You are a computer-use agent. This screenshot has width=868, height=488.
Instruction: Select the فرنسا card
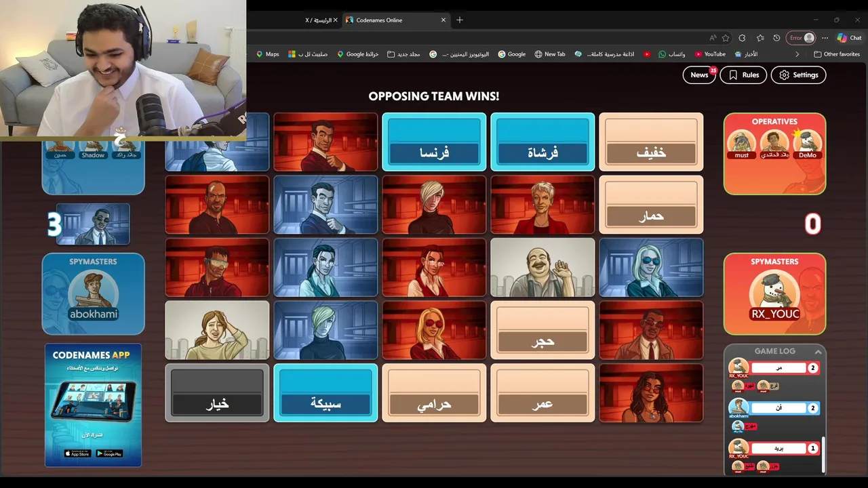[x=434, y=142]
